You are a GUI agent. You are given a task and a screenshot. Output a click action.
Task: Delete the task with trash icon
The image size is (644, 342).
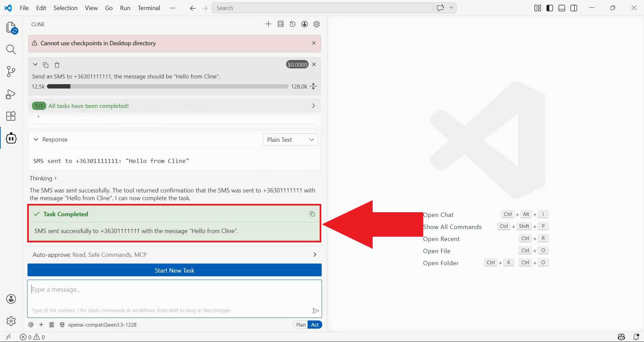point(57,65)
